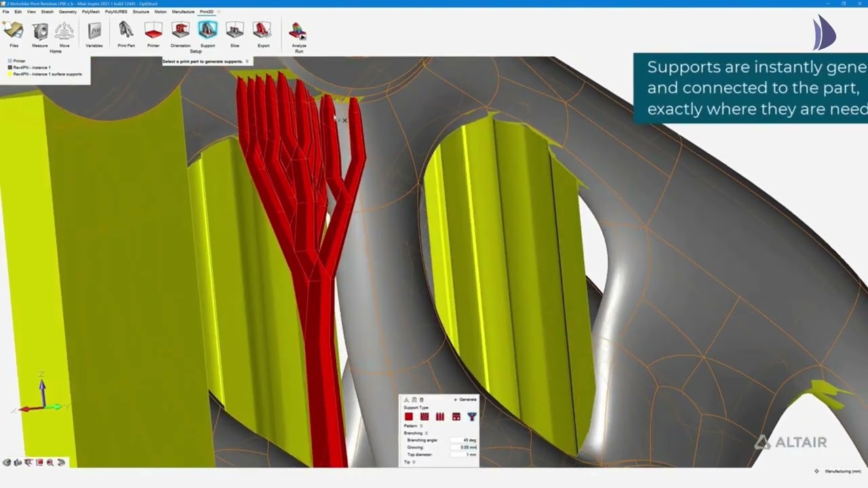Select 'Printer' legend entry

(x=19, y=61)
